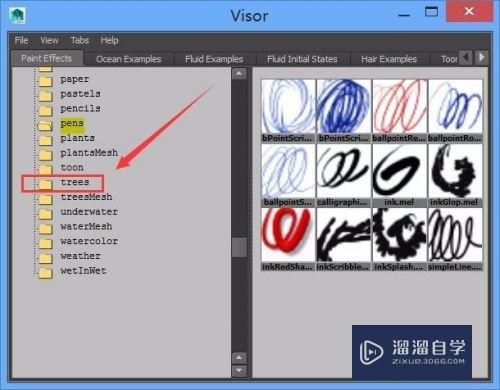
Task: Choose the inkSplash brush thumbnail
Action: pyautogui.click(x=399, y=235)
